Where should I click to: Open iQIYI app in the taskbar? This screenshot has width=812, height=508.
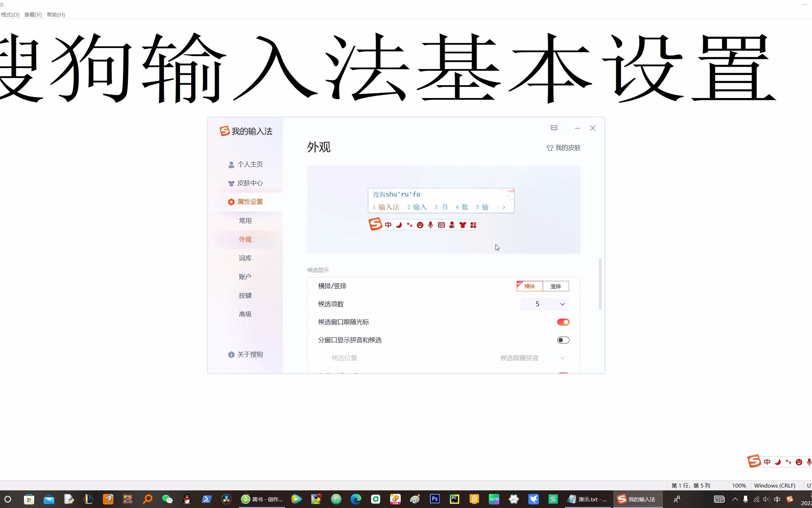click(494, 499)
